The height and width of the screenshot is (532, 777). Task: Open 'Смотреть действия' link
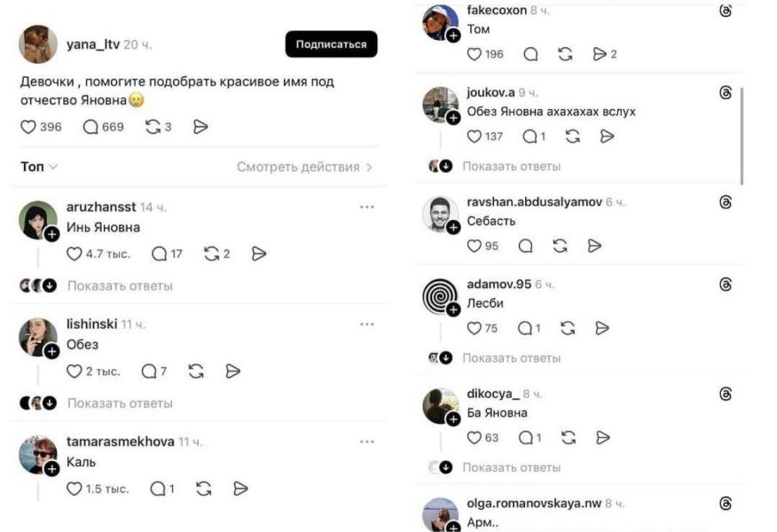click(x=304, y=167)
